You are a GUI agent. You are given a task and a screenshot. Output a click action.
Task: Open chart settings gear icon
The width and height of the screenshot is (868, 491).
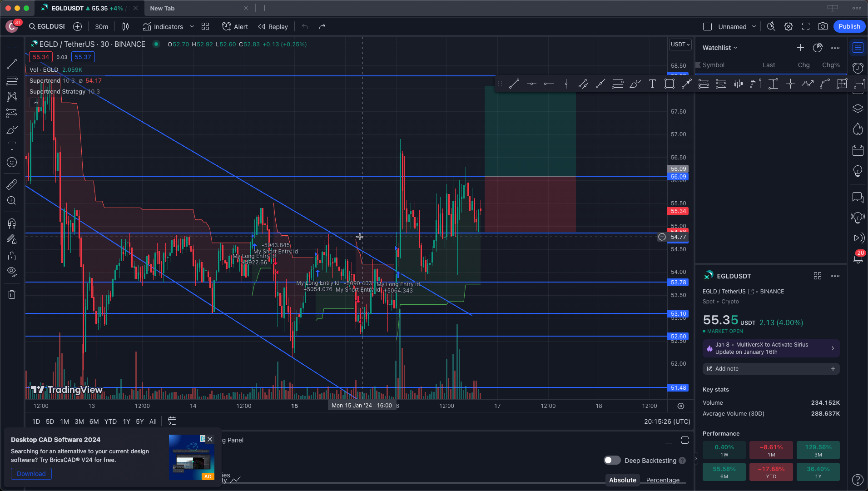(789, 26)
